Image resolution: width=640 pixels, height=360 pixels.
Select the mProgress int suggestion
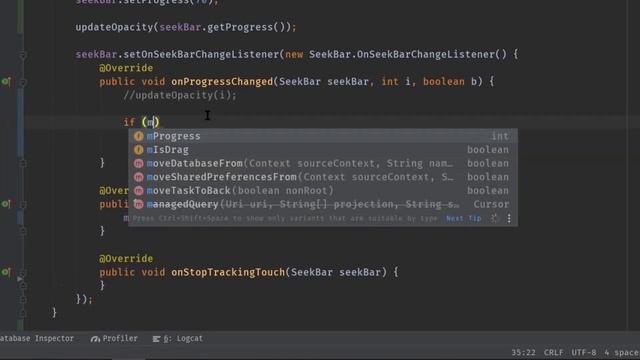pos(323,136)
